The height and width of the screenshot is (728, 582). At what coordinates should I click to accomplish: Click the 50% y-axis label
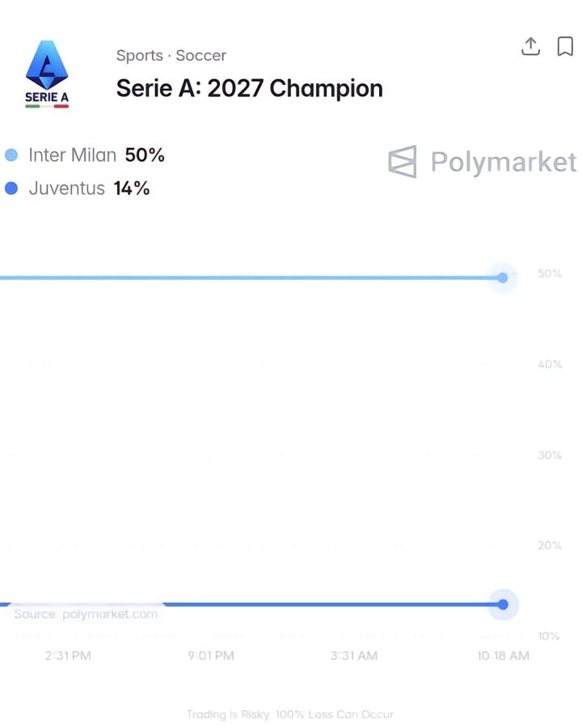pos(550,273)
